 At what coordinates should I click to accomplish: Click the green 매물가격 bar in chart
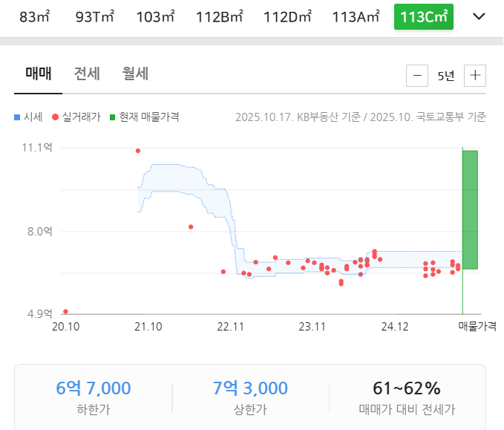(x=470, y=209)
